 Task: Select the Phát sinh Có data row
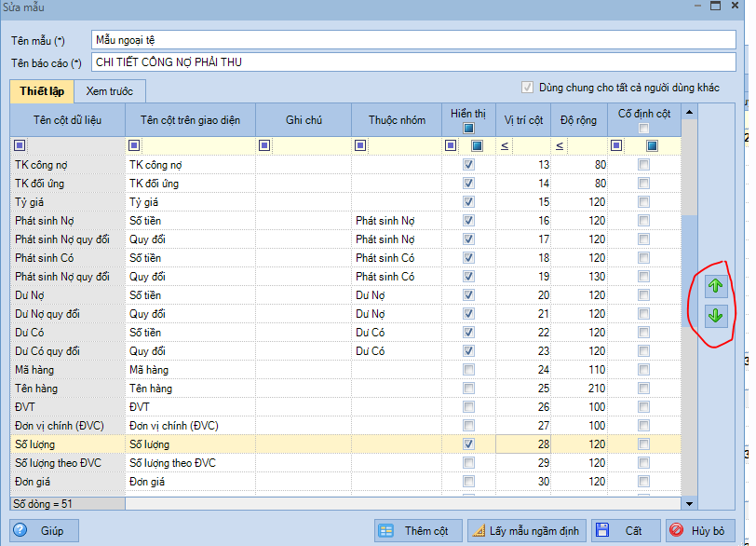pos(345,258)
